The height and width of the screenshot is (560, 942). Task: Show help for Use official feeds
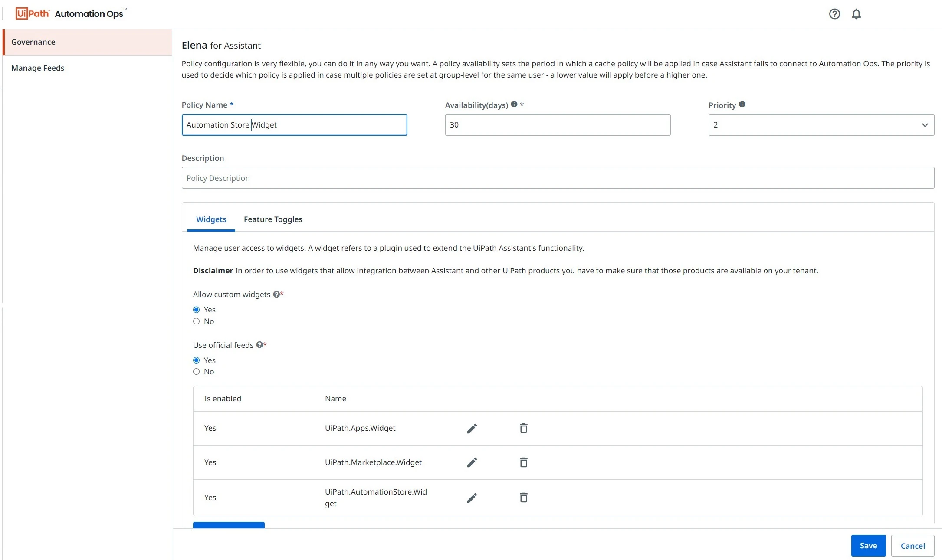click(259, 345)
